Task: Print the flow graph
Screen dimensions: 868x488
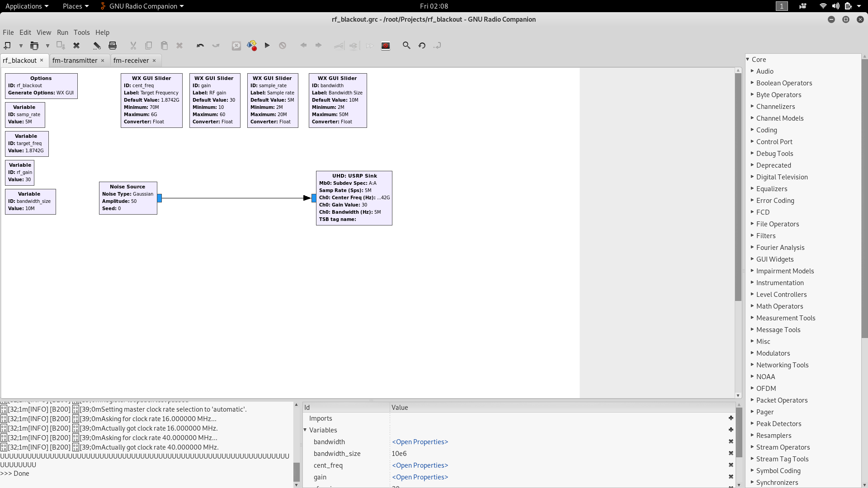Action: pos(113,46)
